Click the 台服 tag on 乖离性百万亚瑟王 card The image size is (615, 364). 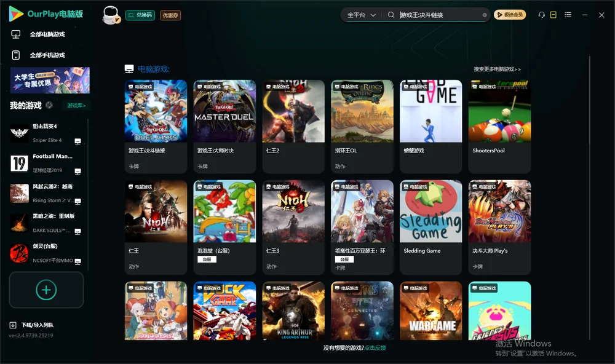click(x=344, y=259)
